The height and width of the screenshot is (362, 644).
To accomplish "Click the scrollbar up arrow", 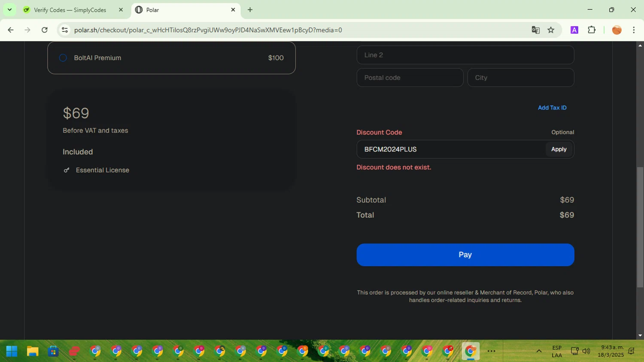I will pos(640,45).
